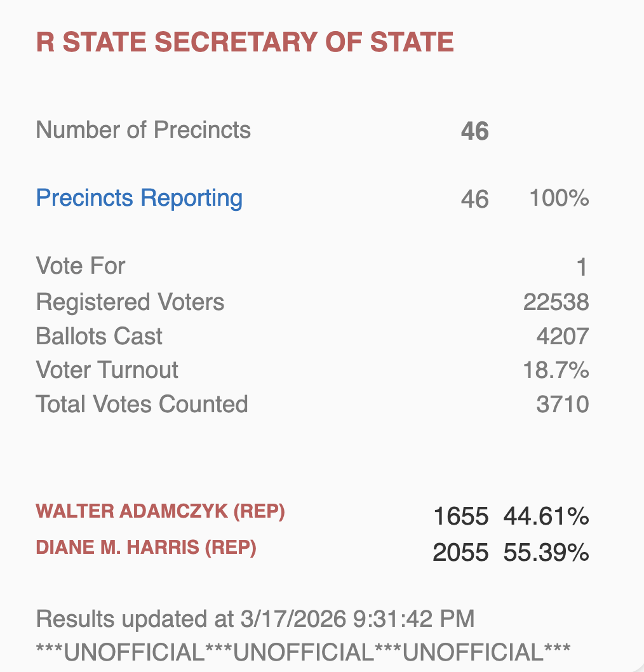Screen dimensions: 644x672
Task: Click Adamczyk's 44.61% vote percentage
Action: [546, 517]
